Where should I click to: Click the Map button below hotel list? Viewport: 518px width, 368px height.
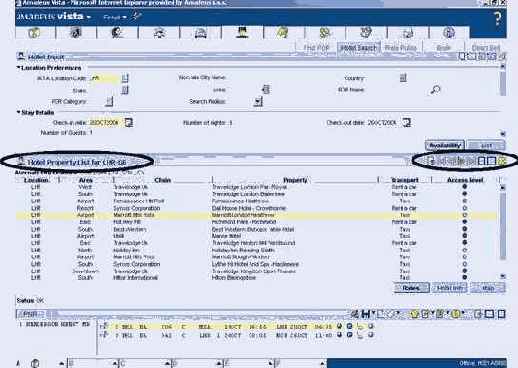click(488, 288)
